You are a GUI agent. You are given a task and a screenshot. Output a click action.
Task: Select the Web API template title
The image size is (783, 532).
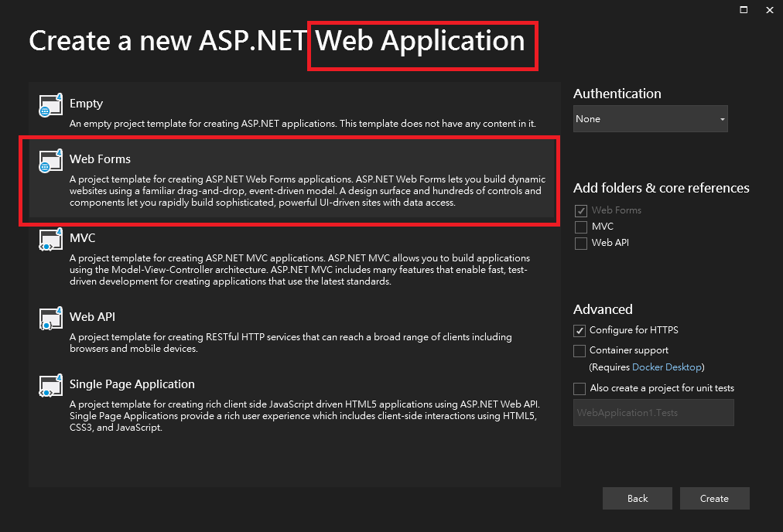tap(92, 317)
